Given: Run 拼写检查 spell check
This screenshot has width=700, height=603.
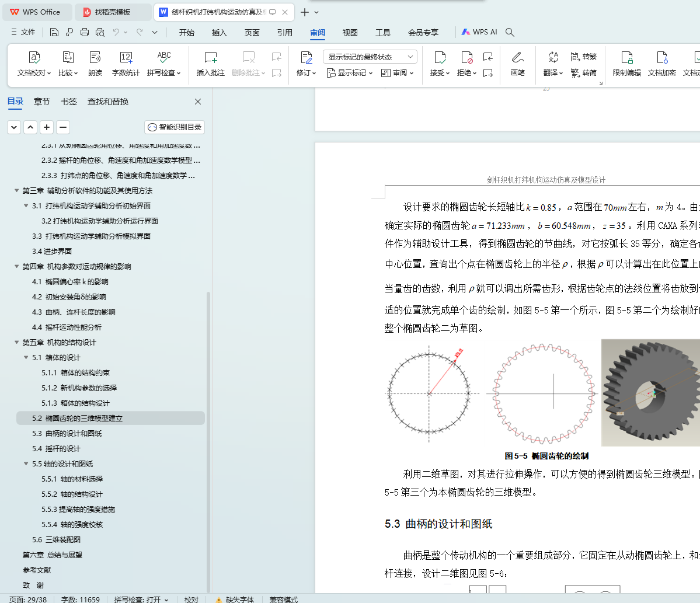Looking at the screenshot, I should [x=163, y=64].
